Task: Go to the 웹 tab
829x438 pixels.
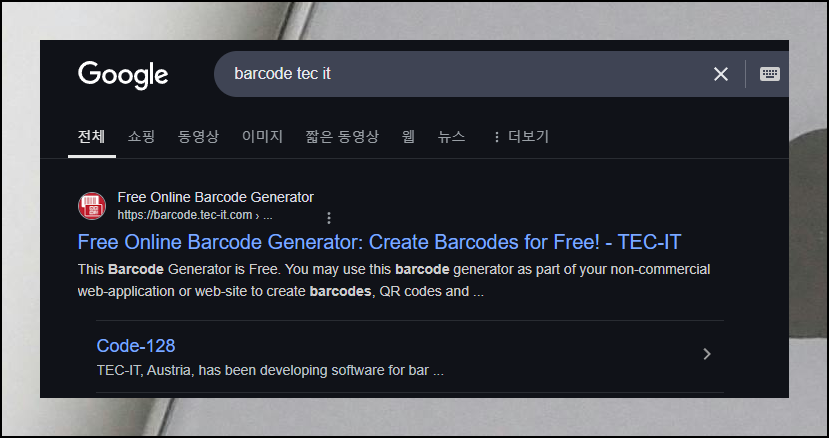Action: (408, 136)
